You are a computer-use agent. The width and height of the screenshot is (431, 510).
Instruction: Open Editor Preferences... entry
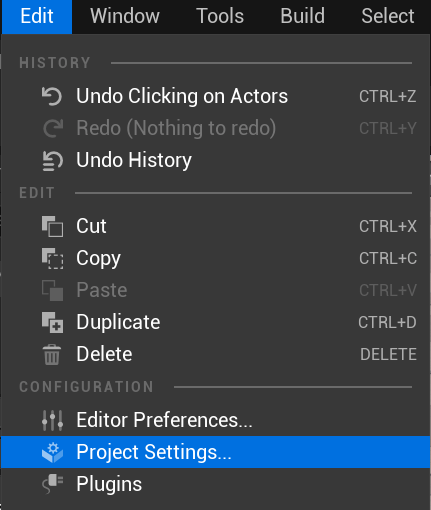[x=215, y=420]
